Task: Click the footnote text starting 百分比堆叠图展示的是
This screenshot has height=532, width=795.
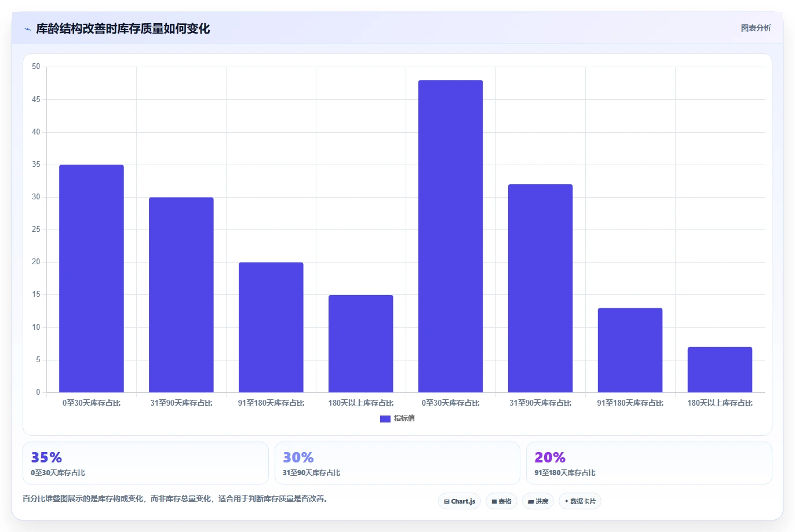Action: pos(177,498)
